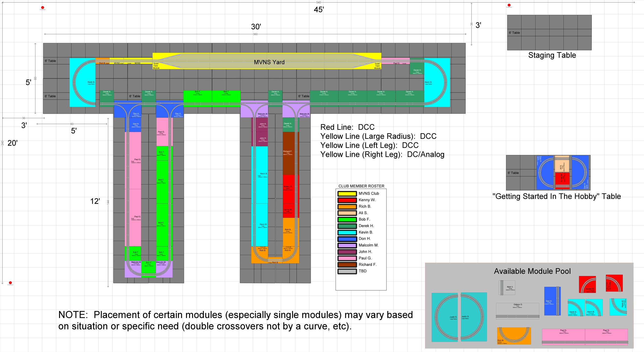Screen dimensions: 644x352
Task: Select Nick V. single module in pool
Action: [507, 288]
